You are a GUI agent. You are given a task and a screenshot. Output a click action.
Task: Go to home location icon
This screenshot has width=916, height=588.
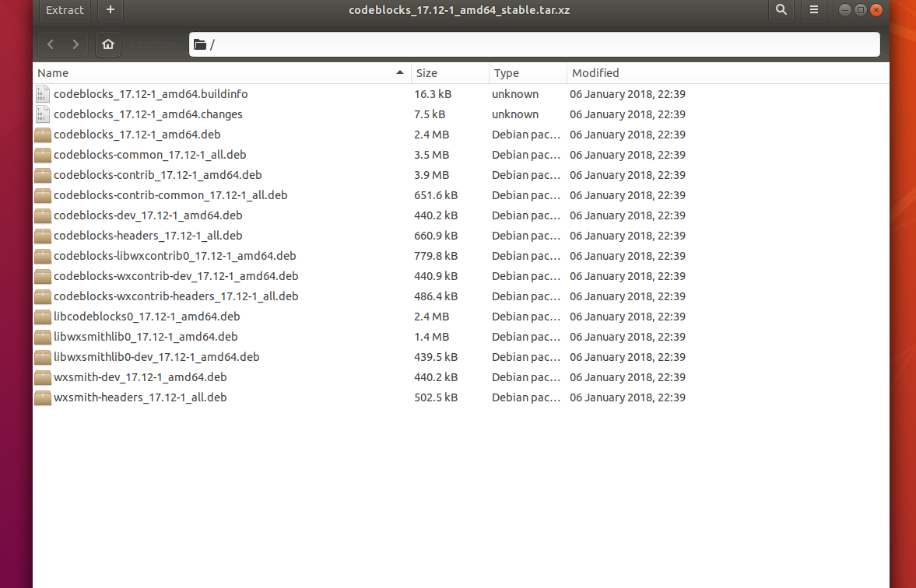pos(108,44)
